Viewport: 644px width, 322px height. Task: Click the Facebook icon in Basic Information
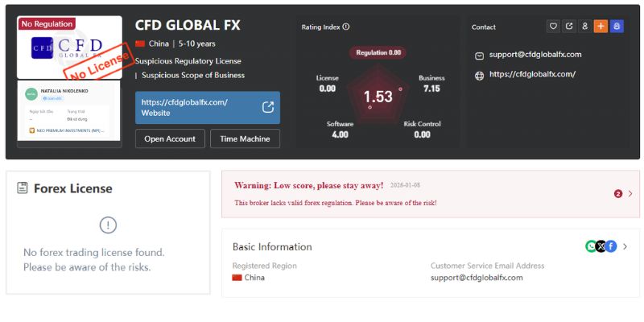point(611,246)
